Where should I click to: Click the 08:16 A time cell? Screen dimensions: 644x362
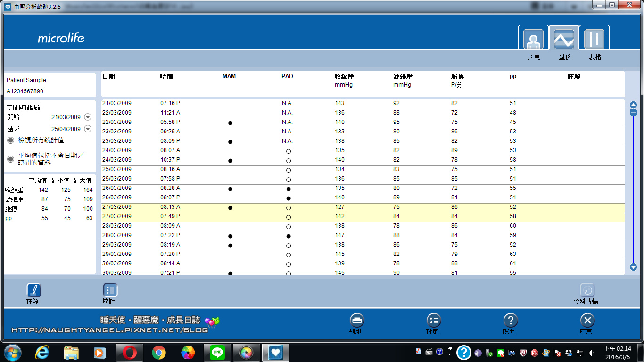point(170,169)
